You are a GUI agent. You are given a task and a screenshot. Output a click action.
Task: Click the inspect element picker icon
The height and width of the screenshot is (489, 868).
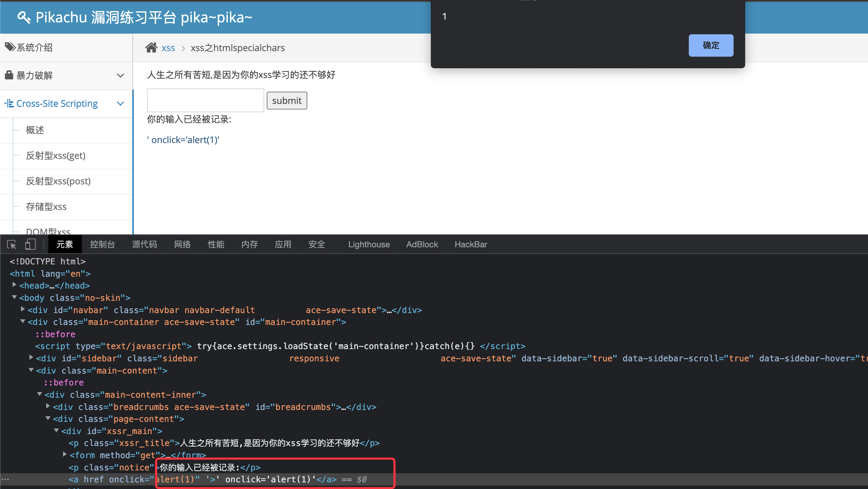[x=12, y=244]
